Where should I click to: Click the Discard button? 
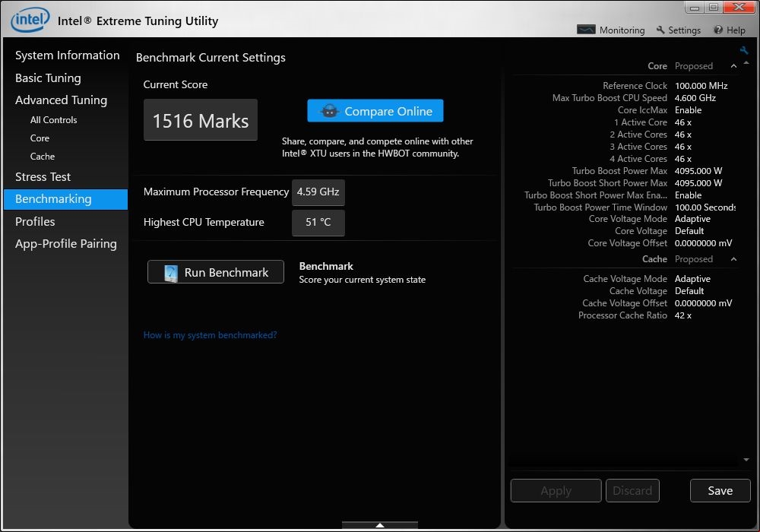tap(632, 491)
